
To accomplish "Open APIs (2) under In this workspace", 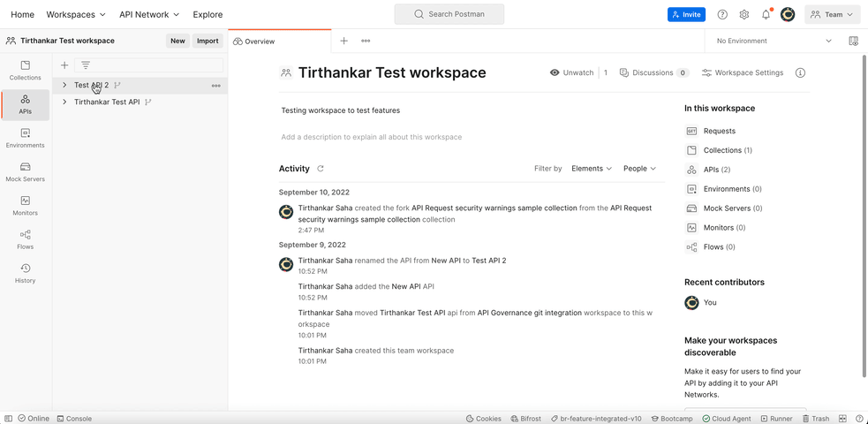I will pyautogui.click(x=708, y=170).
